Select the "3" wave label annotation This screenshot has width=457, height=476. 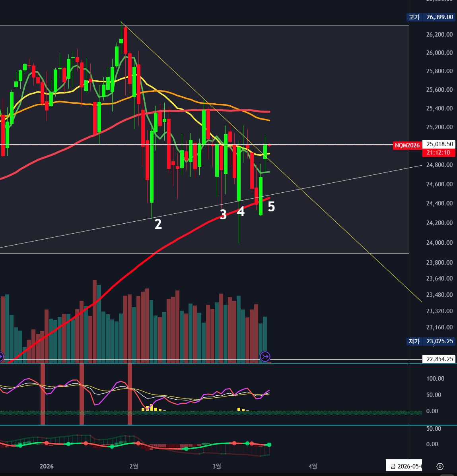coord(223,215)
